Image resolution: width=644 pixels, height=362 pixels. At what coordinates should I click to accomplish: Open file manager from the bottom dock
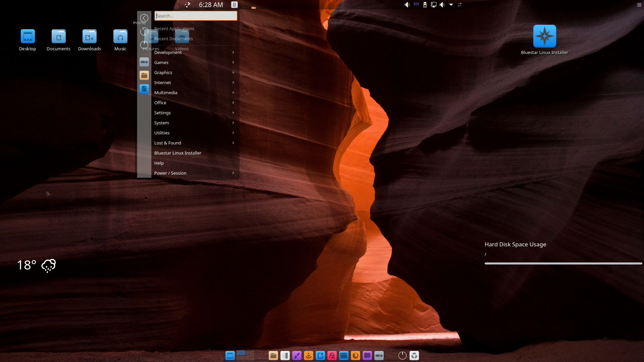273,356
